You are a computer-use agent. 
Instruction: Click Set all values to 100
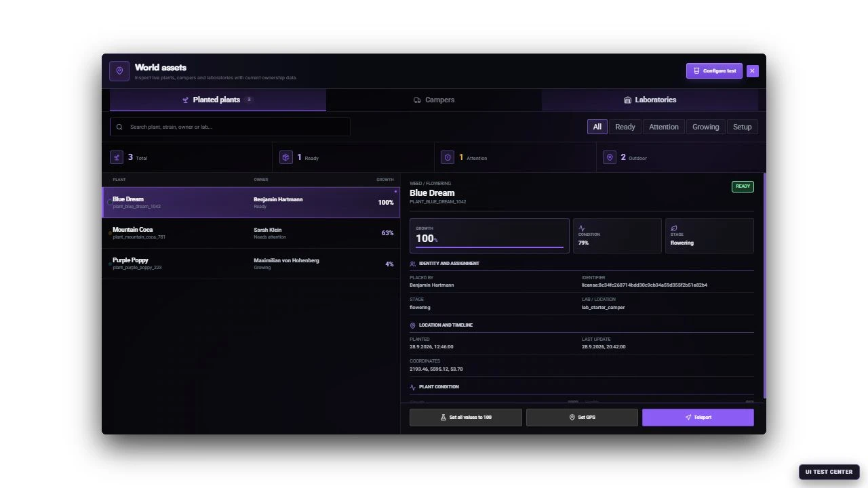point(466,418)
